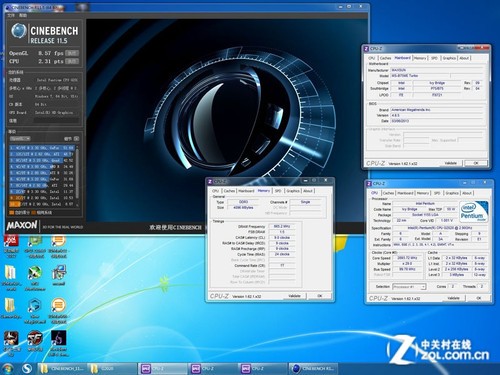Switch to CINEBENCH_11 folder taskbar button

click(x=62, y=369)
